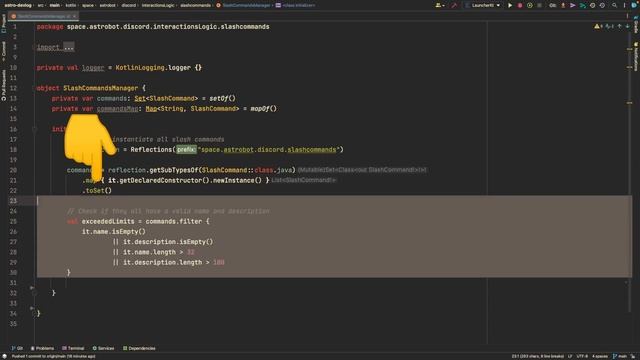This screenshot has height=360, width=640.
Task: Click line number 23 in the gutter
Action: pos(13,201)
